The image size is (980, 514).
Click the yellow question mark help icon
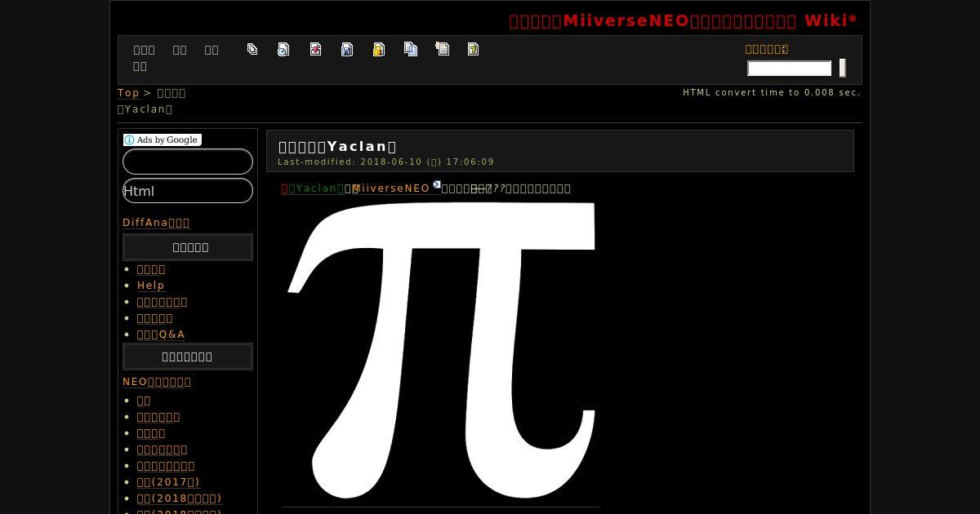[473, 49]
